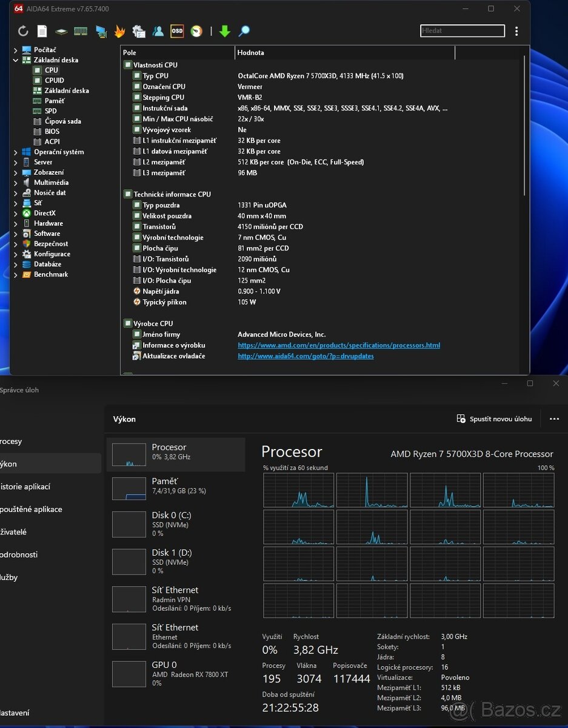Click the green download arrow update icon

[225, 31]
